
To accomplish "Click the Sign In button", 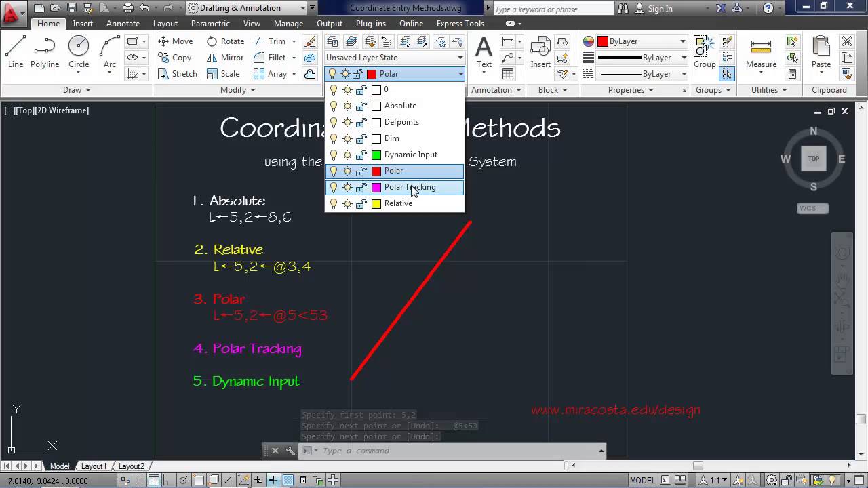I will (x=654, y=9).
